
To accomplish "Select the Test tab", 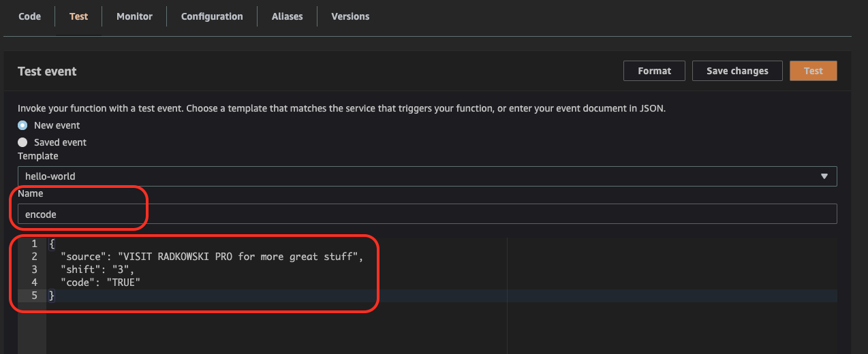I will [x=78, y=16].
